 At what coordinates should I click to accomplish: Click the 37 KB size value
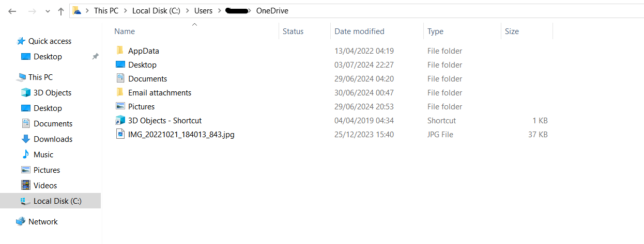(537, 135)
